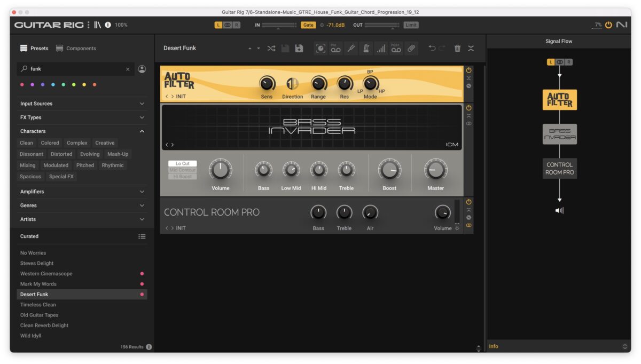The width and height of the screenshot is (641, 364).
Task: Collapse the Bass Invader component
Action: [469, 115]
